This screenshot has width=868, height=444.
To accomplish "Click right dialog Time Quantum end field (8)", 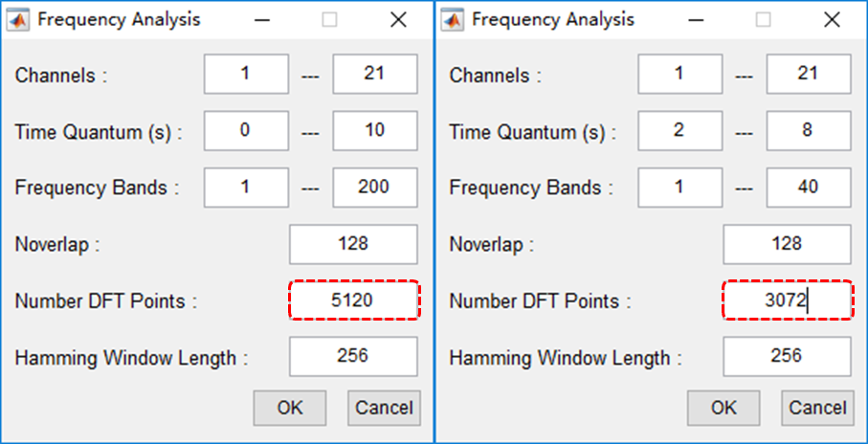I will tap(808, 131).
